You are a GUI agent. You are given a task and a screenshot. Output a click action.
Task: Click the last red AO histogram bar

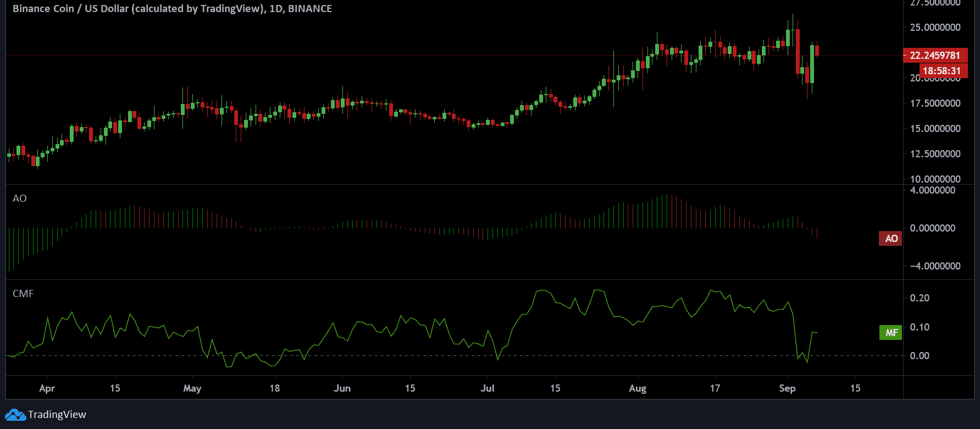(x=817, y=233)
